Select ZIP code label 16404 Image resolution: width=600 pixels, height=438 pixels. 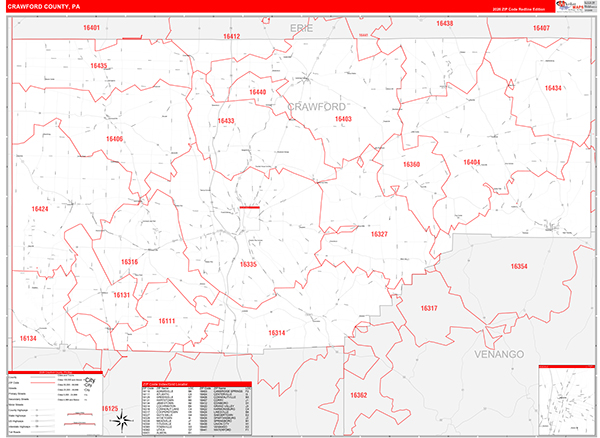click(471, 162)
